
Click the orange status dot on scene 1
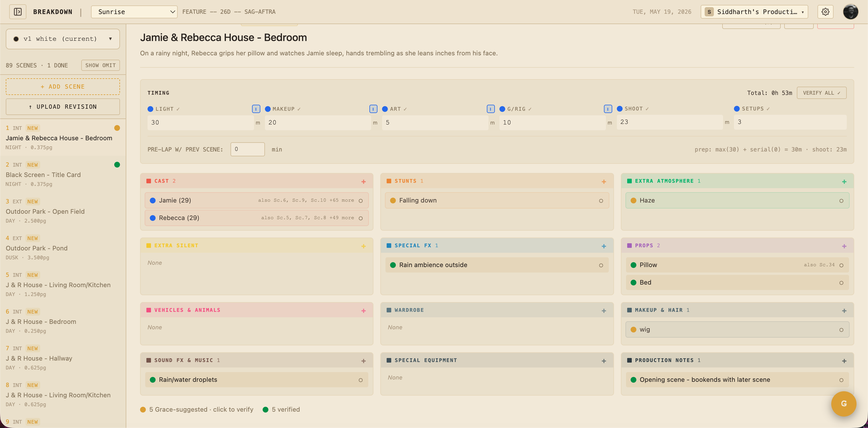point(117,128)
